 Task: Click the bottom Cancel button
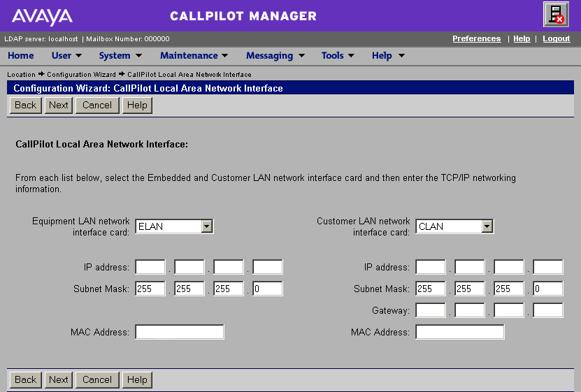[97, 380]
